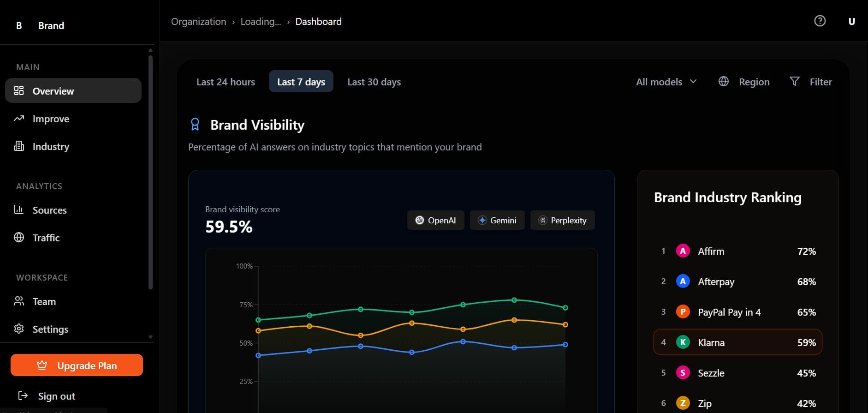Click the sidebar scroll down arrow
Screen dimensions: 868x413
point(150,337)
